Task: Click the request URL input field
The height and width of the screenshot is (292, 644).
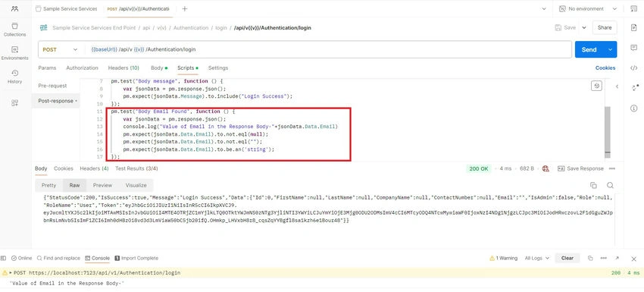Action: coord(329,49)
